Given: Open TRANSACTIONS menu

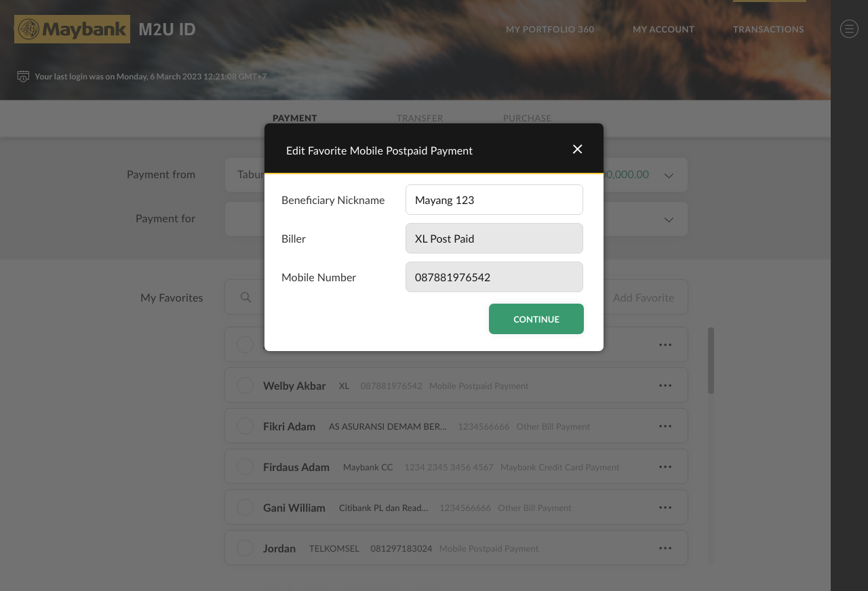Looking at the screenshot, I should click(x=768, y=29).
